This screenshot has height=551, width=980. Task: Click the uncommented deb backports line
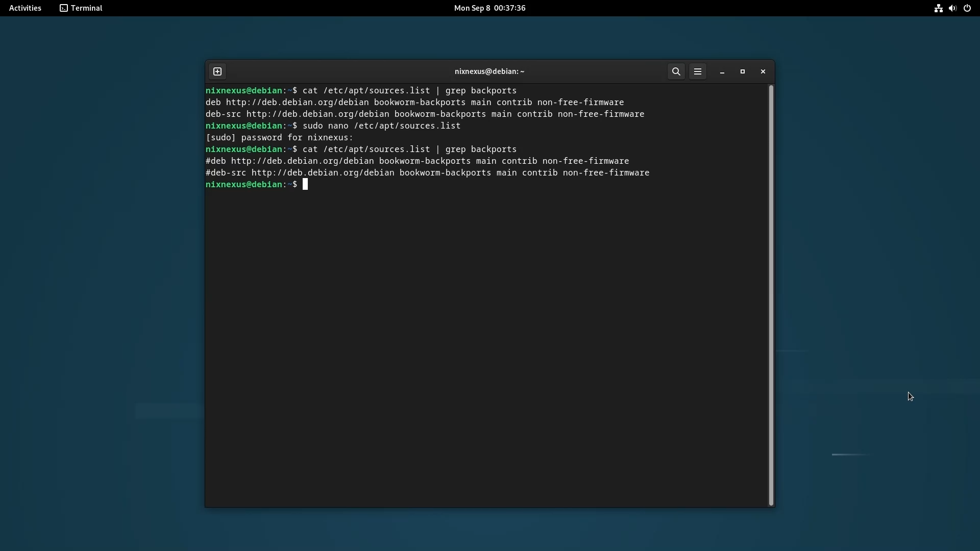point(414,103)
